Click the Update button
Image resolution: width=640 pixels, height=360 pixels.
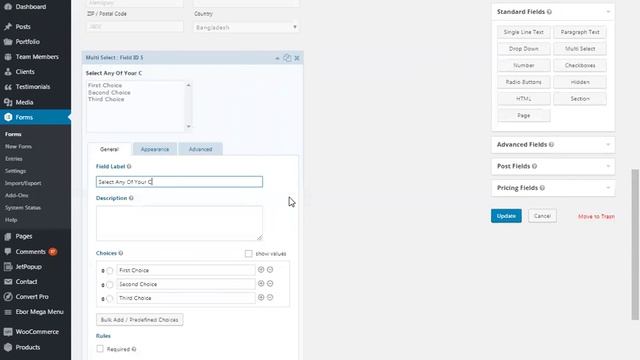[506, 216]
